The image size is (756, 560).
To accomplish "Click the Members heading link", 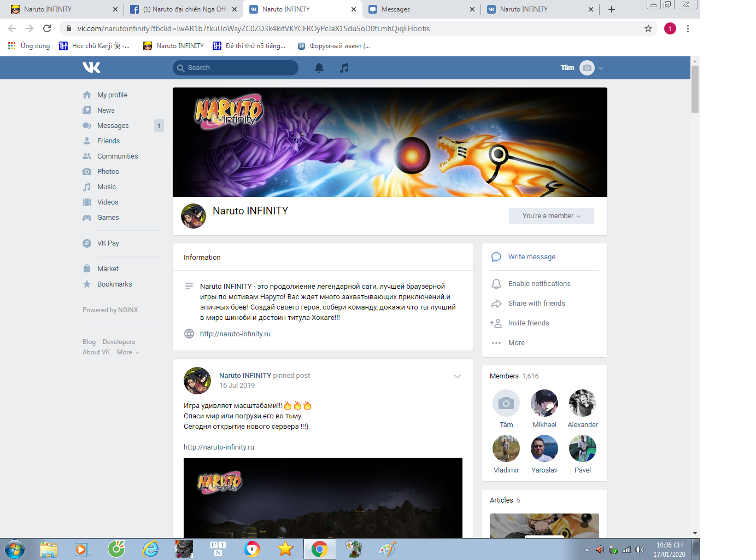I will coord(504,376).
